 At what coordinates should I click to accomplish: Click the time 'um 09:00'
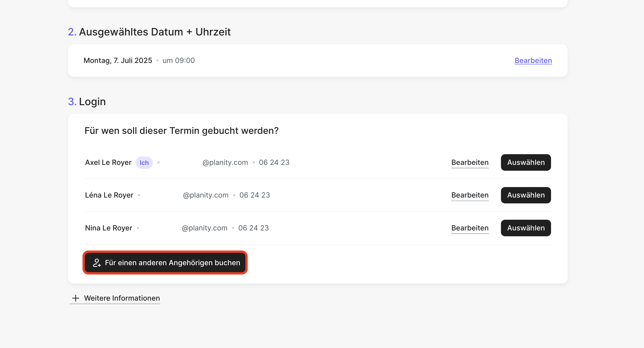pos(178,61)
